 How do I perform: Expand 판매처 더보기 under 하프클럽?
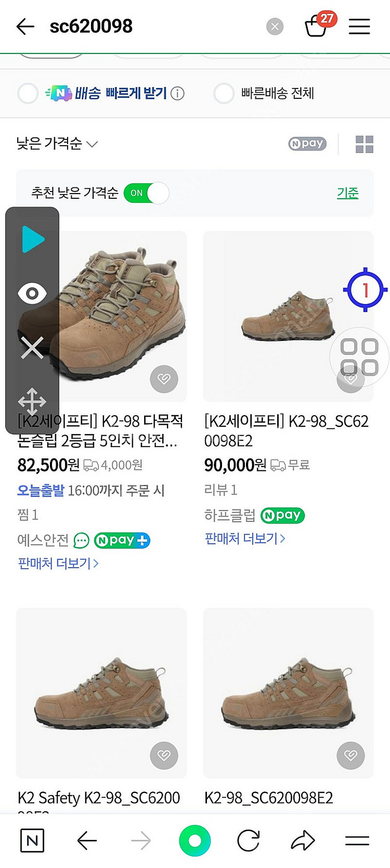tap(245, 538)
